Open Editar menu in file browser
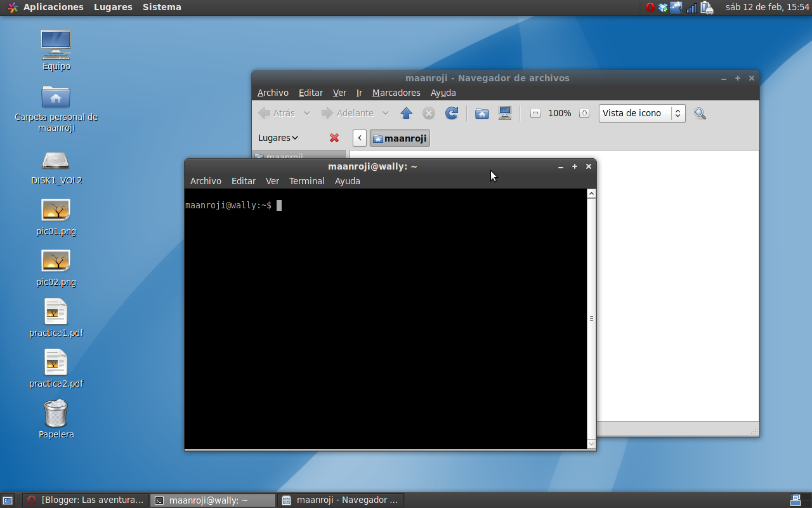This screenshot has width=812, height=508. click(x=311, y=93)
